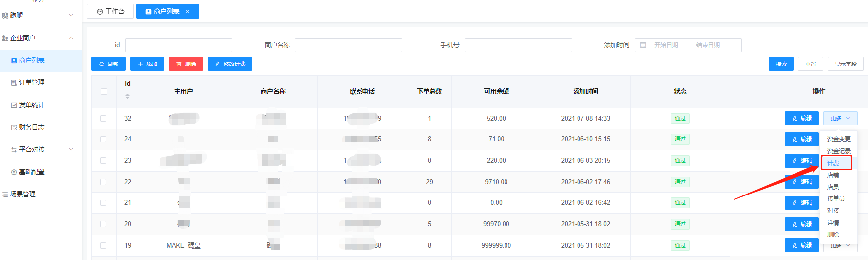Open 场景管理 in the sidebar
Viewport: 868px width, 260px height.
(x=41, y=194)
